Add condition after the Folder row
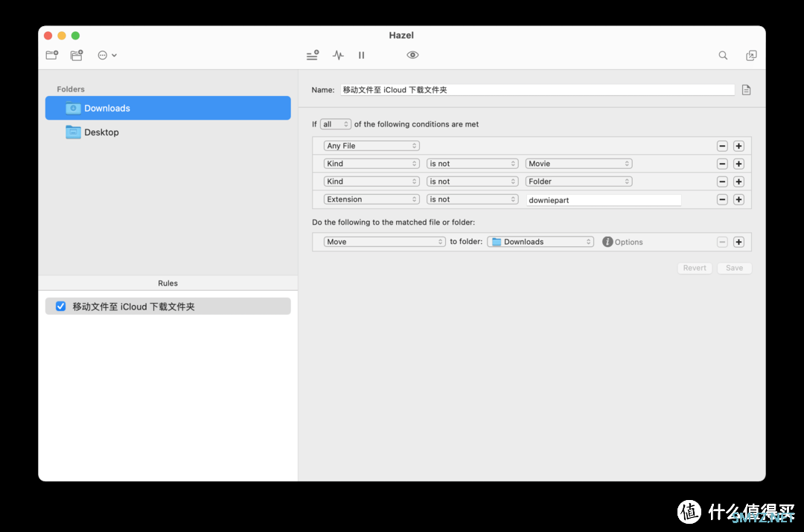 point(738,182)
